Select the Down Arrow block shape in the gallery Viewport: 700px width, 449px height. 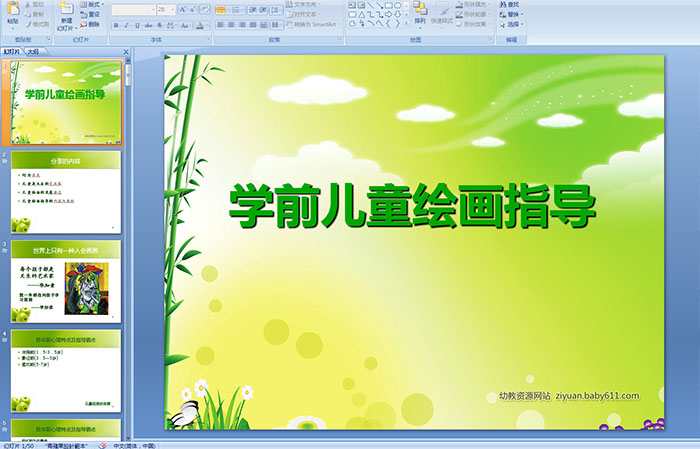[x=397, y=15]
